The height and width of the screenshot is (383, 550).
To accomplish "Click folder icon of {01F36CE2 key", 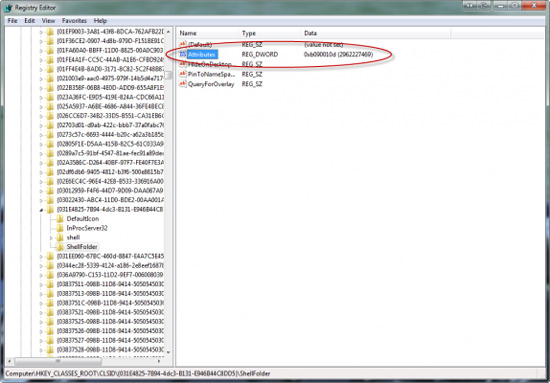I will (50, 41).
